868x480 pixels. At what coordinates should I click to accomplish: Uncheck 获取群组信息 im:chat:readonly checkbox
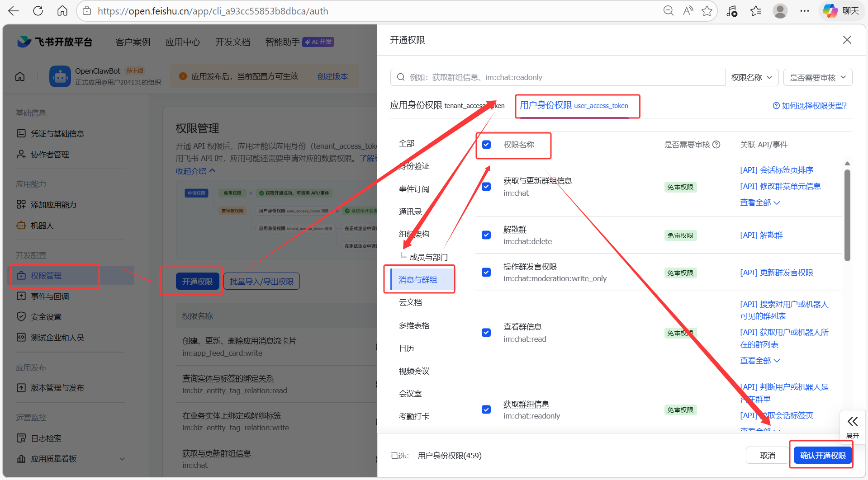click(x=486, y=409)
